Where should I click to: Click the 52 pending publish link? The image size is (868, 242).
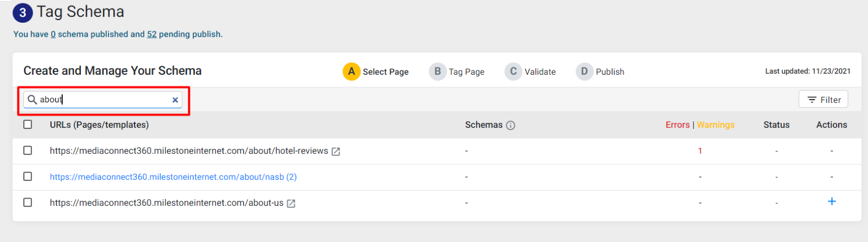coord(152,34)
